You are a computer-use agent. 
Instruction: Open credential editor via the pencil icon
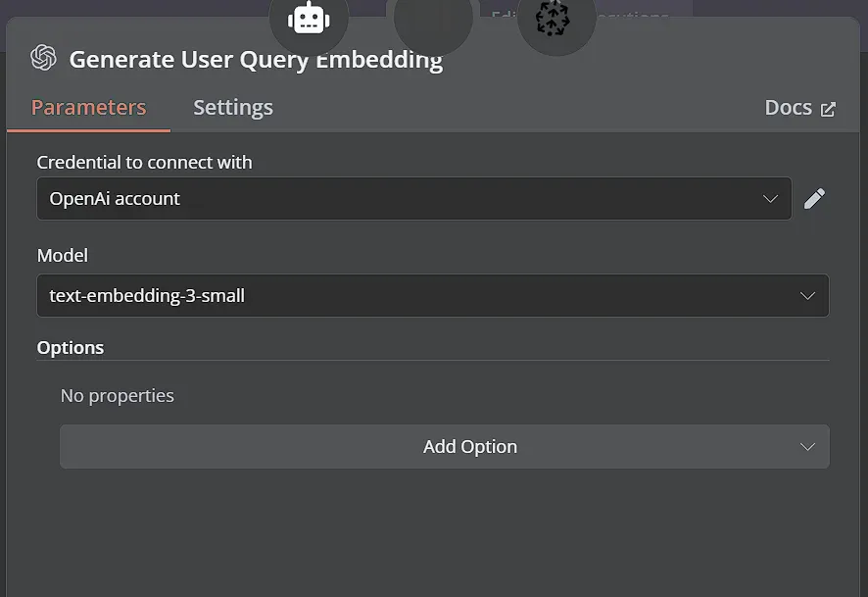pos(814,198)
